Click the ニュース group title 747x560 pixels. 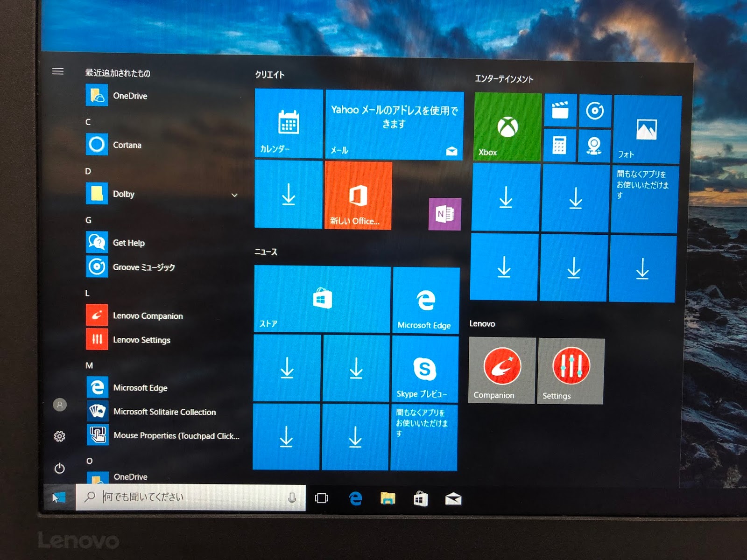pyautogui.click(x=266, y=252)
